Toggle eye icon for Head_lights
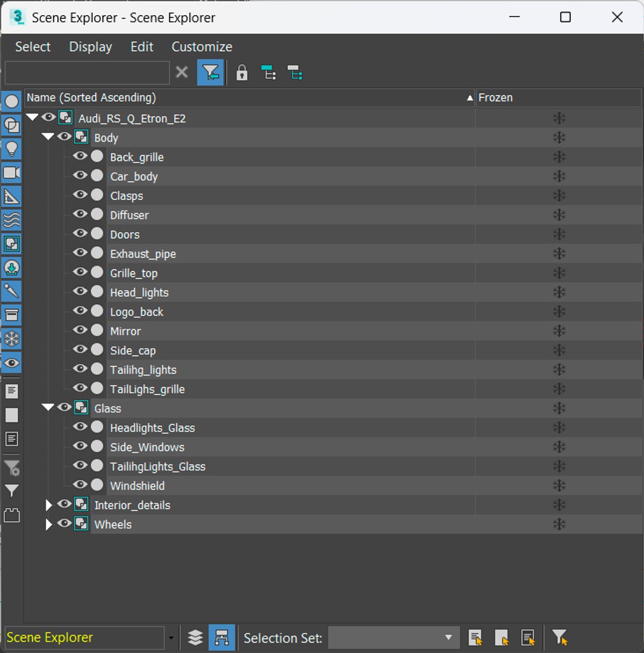 [x=80, y=291]
